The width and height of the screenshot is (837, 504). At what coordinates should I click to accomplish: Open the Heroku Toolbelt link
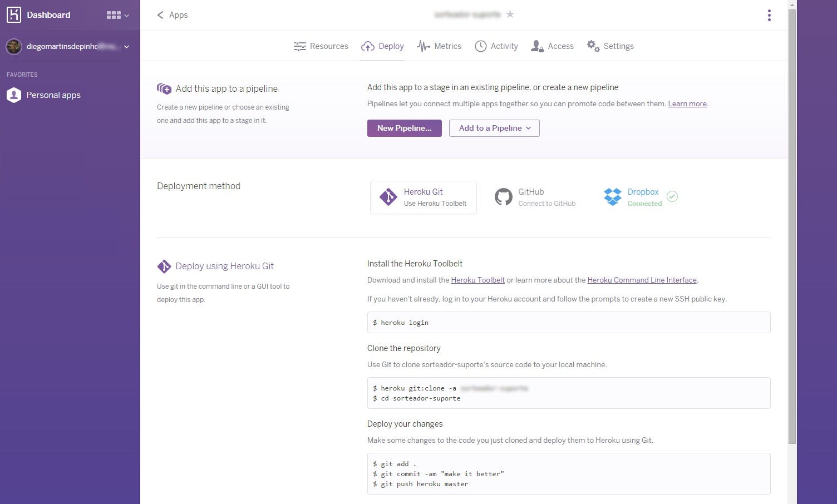477,280
